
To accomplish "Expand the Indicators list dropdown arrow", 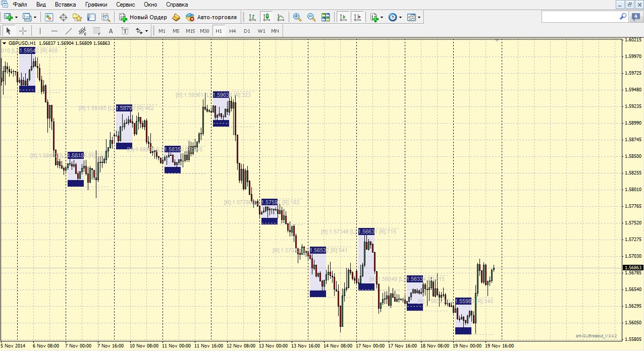I will coord(382,17).
